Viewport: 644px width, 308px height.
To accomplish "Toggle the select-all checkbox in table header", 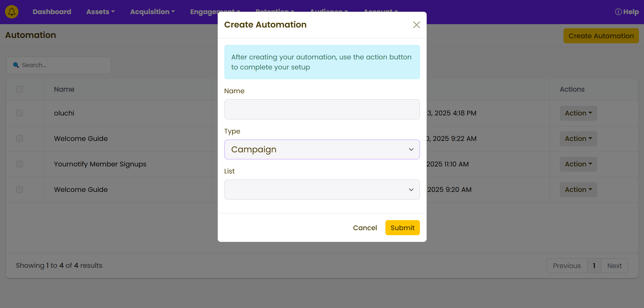I will click(x=19, y=89).
